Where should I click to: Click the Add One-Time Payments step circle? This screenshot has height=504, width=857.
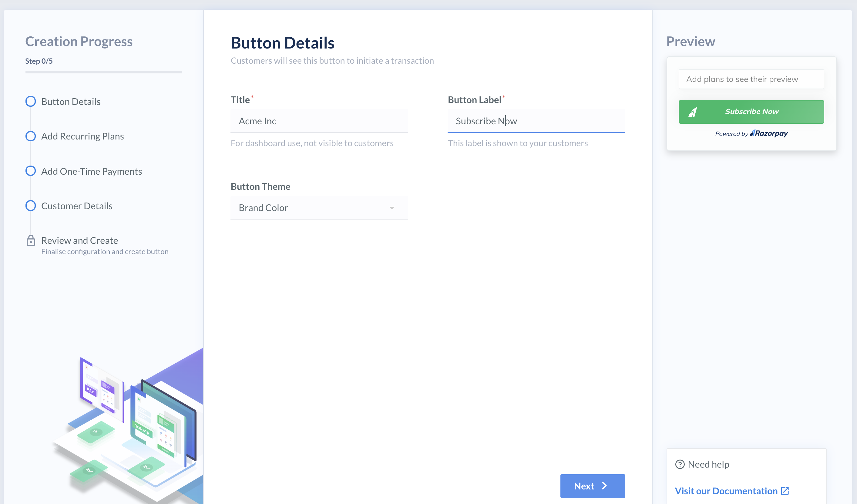(31, 171)
